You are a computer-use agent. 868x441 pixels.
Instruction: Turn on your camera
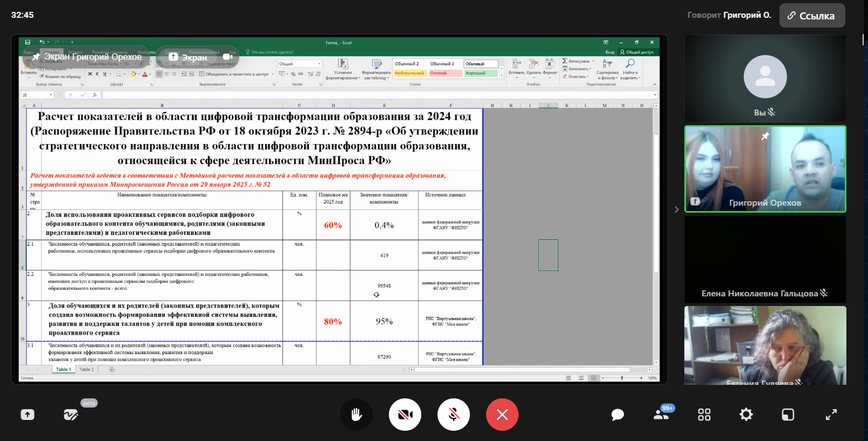(405, 415)
